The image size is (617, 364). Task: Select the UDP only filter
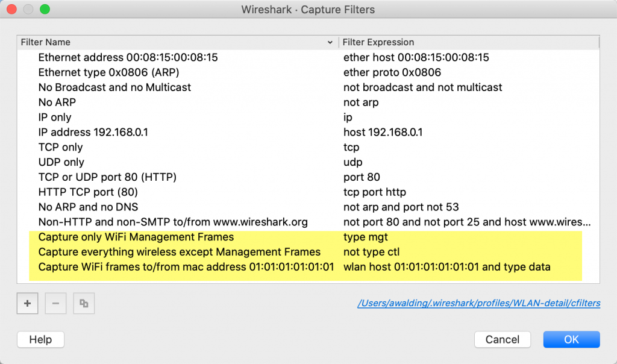click(60, 162)
